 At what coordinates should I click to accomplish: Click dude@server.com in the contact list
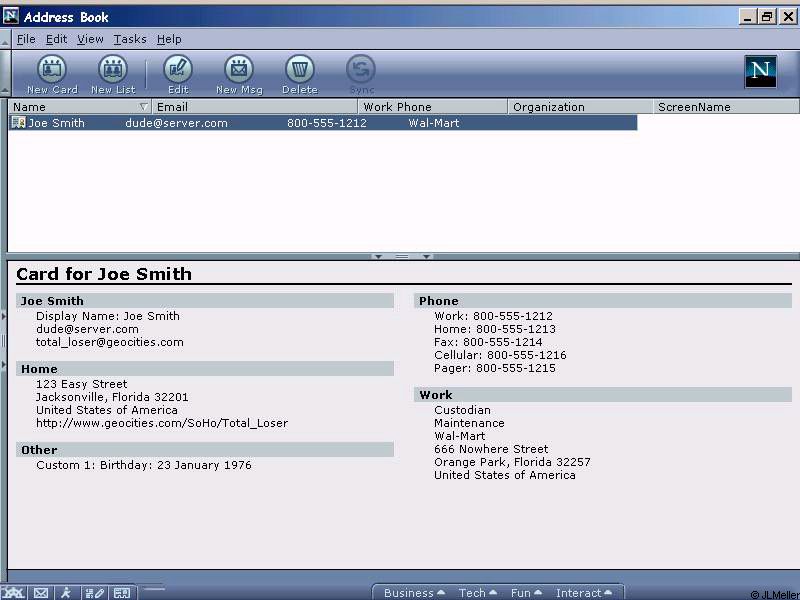[177, 123]
